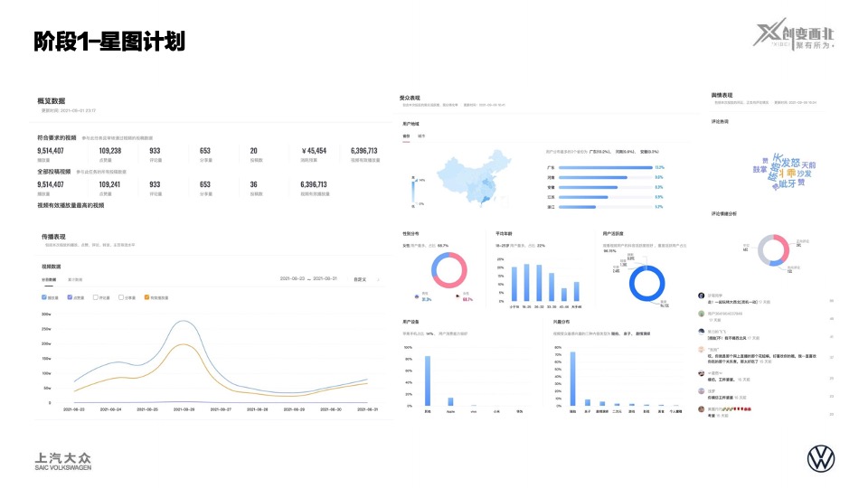Click the female gender legend icon
The image size is (868, 488).
[x=457, y=295]
